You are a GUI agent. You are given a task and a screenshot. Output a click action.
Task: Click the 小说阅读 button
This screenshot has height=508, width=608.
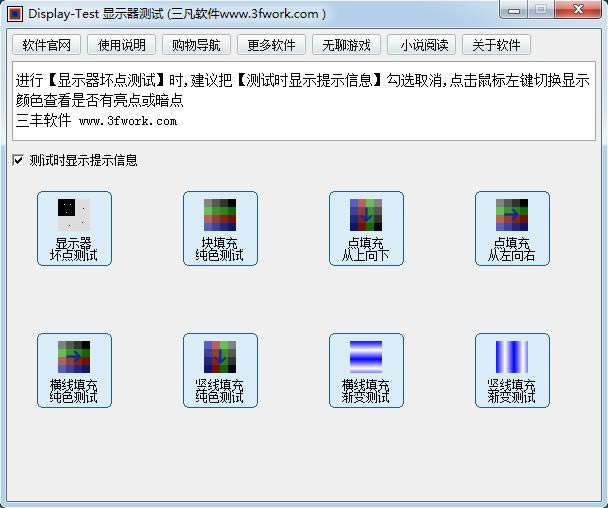pyautogui.click(x=421, y=45)
